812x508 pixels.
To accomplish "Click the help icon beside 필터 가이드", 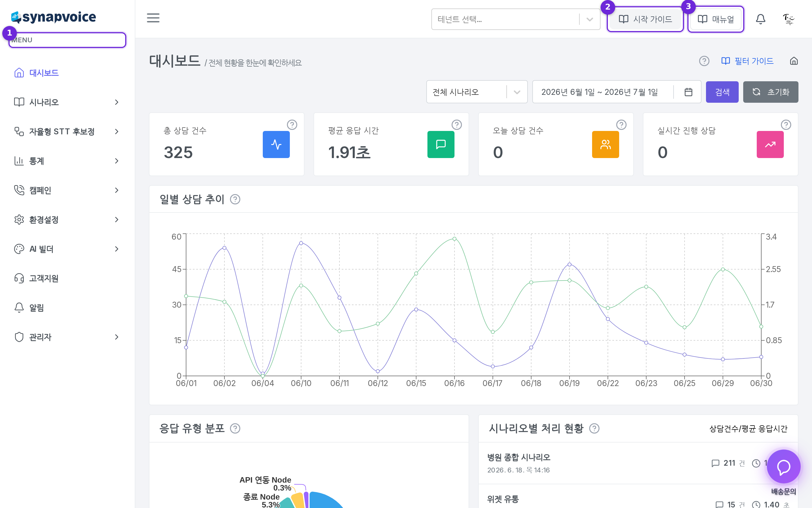I will [x=704, y=61].
